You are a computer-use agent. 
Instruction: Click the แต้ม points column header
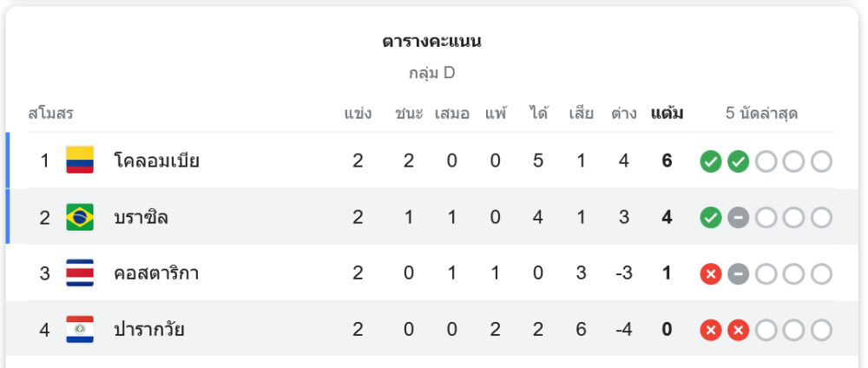click(x=667, y=113)
